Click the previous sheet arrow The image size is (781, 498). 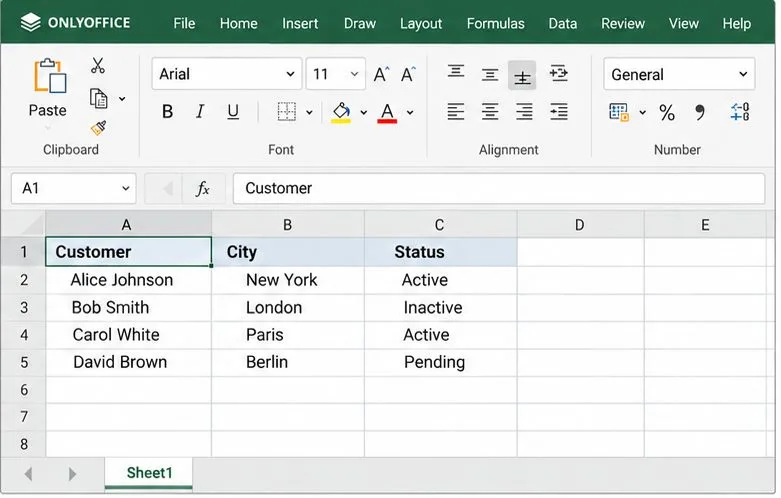coord(28,474)
